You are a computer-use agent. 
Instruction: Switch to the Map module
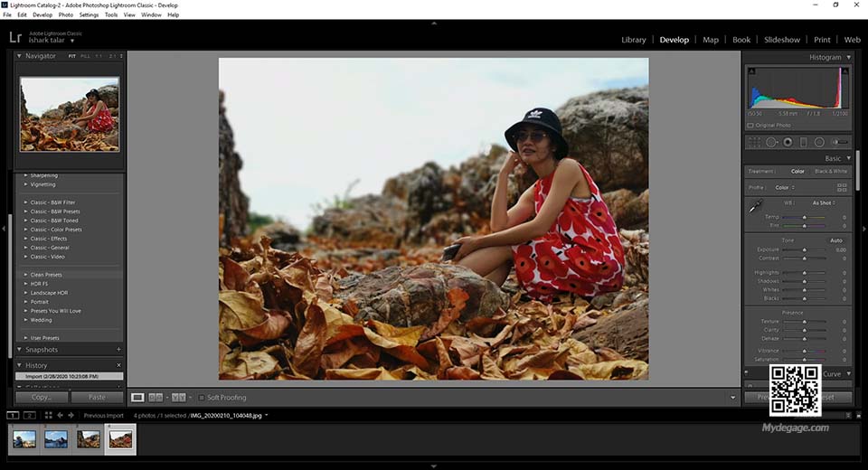point(711,40)
